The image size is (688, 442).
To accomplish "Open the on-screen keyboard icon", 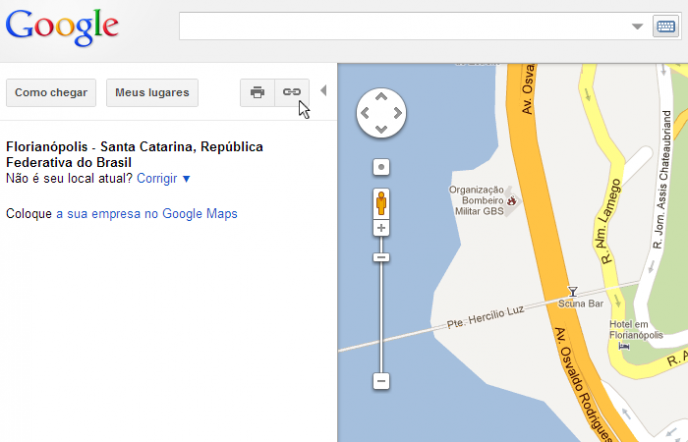I will [x=665, y=27].
